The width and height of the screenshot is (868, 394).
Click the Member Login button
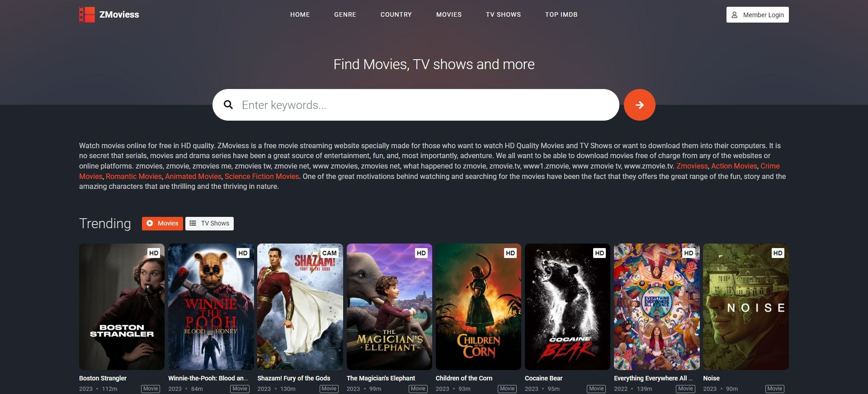coord(757,14)
